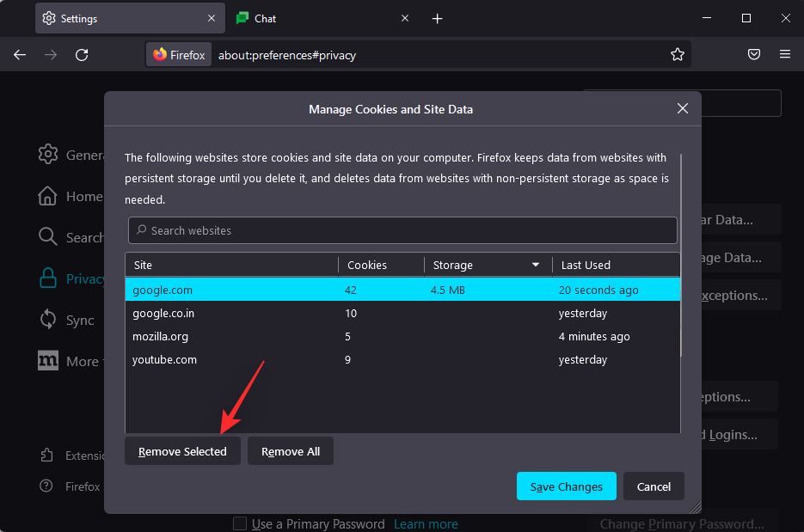Screen dimensions: 804x532
Task: Click the Home icon in sidebar
Action: pos(48,197)
